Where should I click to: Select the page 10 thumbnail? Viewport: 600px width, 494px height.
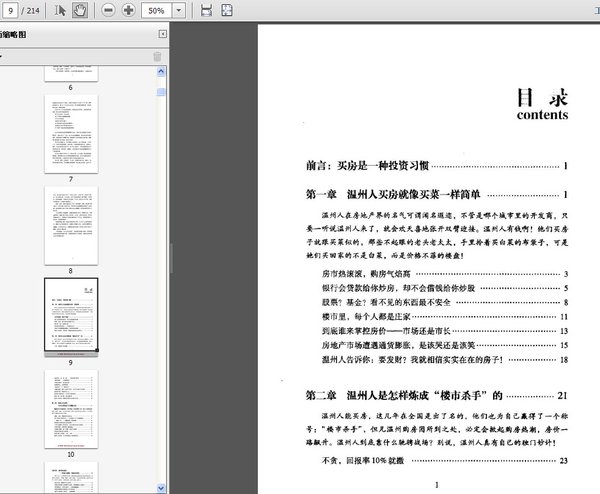pyautogui.click(x=71, y=409)
